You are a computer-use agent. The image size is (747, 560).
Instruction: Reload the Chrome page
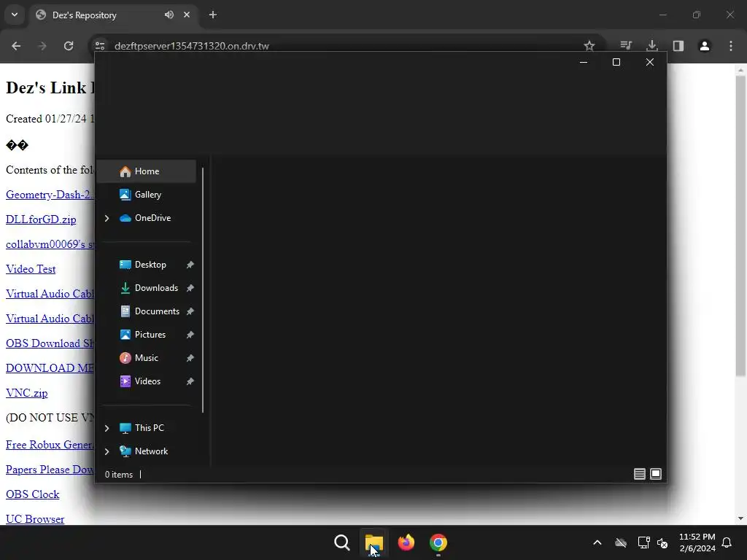coord(69,46)
